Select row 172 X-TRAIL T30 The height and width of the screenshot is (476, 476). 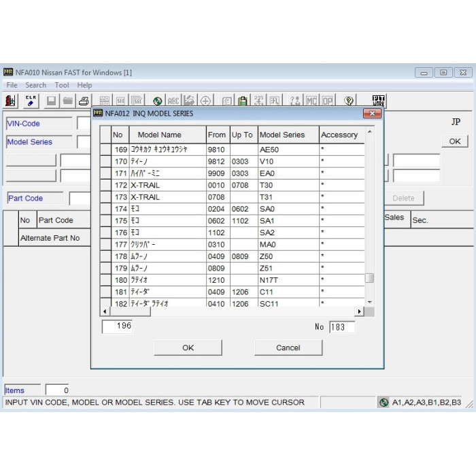[233, 185]
